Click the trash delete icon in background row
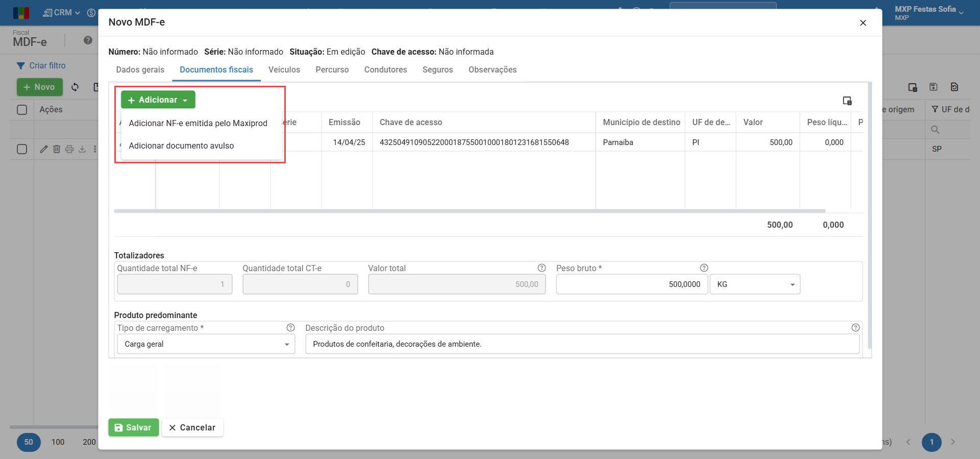Image resolution: width=980 pixels, height=459 pixels. tap(57, 149)
